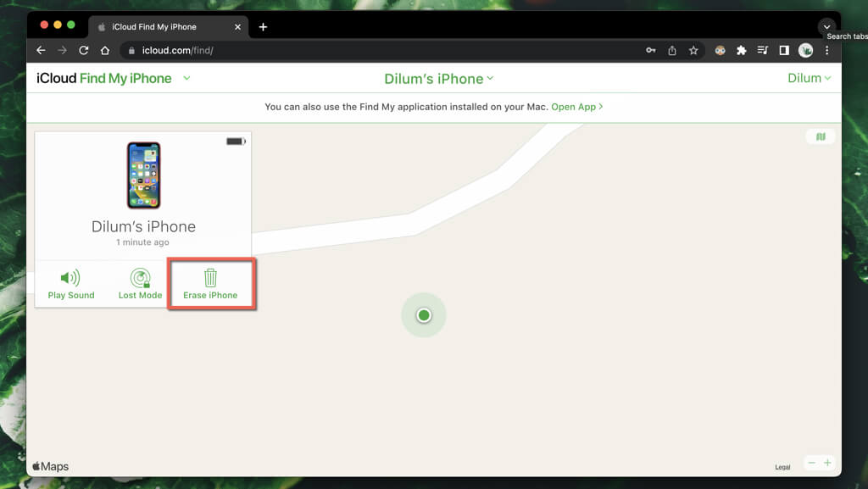Expand the iCloud Find My iPhone app switcher
Screen dimensions: 868x489
(x=187, y=78)
